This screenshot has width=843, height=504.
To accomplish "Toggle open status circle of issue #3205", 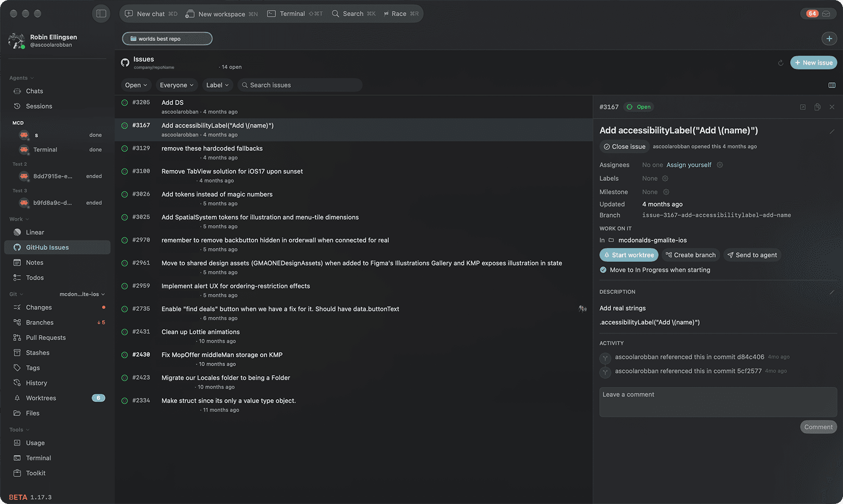I will 125,103.
